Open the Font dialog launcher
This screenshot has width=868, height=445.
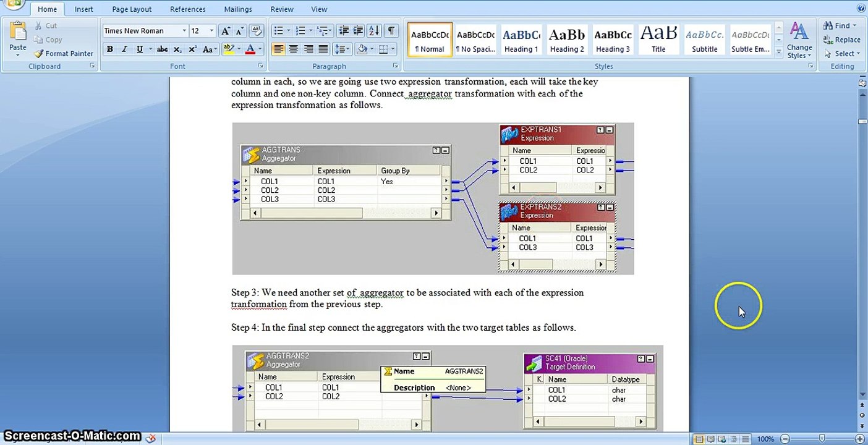pyautogui.click(x=261, y=66)
